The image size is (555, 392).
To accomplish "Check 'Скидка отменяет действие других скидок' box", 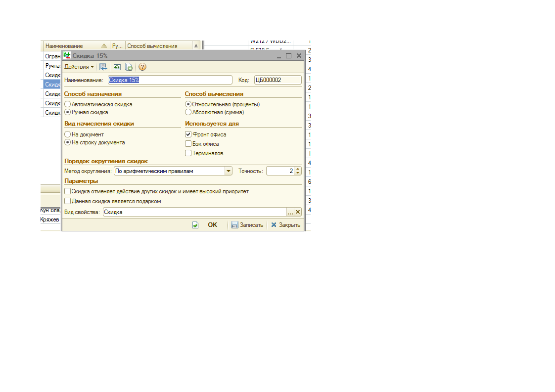I will pos(68,191).
